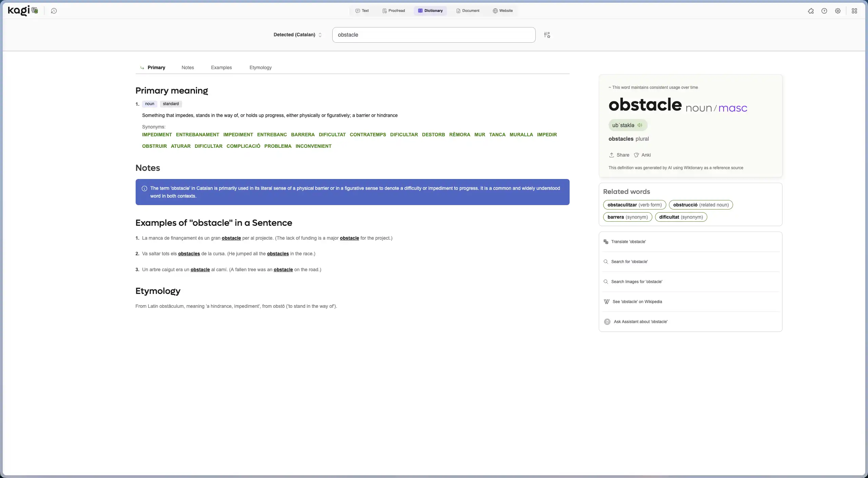Open related word obstaculitzar
The height and width of the screenshot is (478, 868).
coord(634,205)
